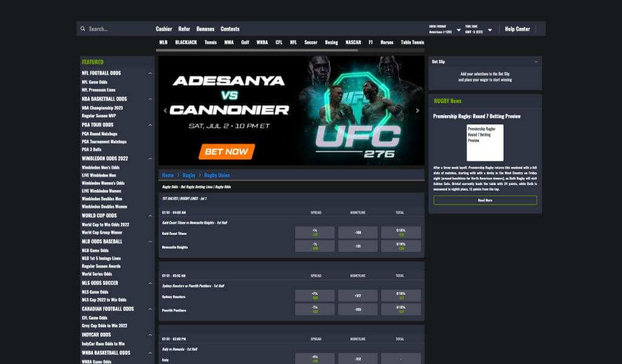Switch to the Soccer tab

click(x=310, y=42)
